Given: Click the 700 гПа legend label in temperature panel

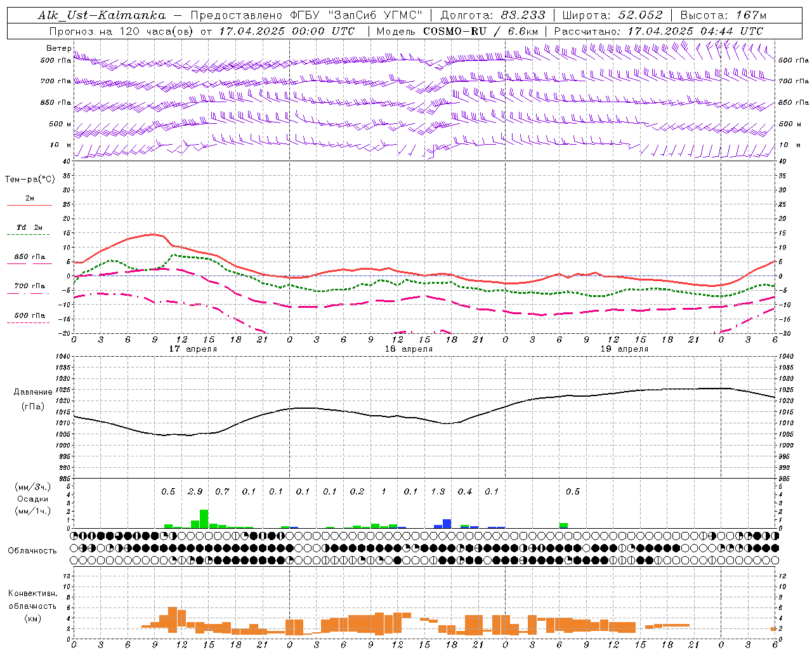Looking at the screenshot, I should tap(30, 286).
